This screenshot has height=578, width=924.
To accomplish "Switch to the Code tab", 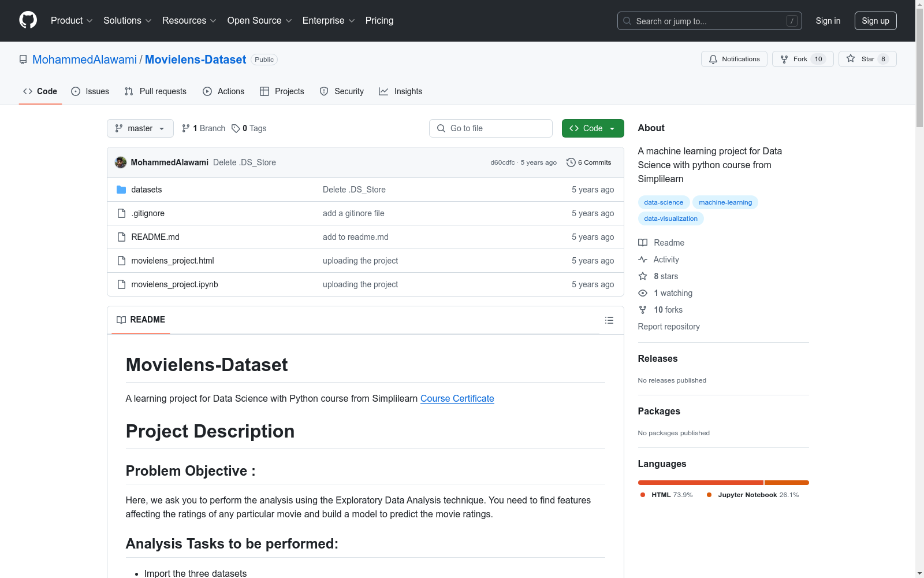I will 40,91.
